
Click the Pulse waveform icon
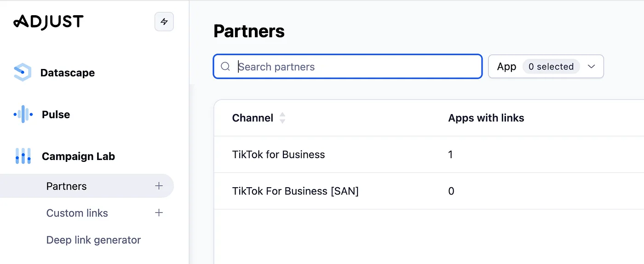pos(23,114)
